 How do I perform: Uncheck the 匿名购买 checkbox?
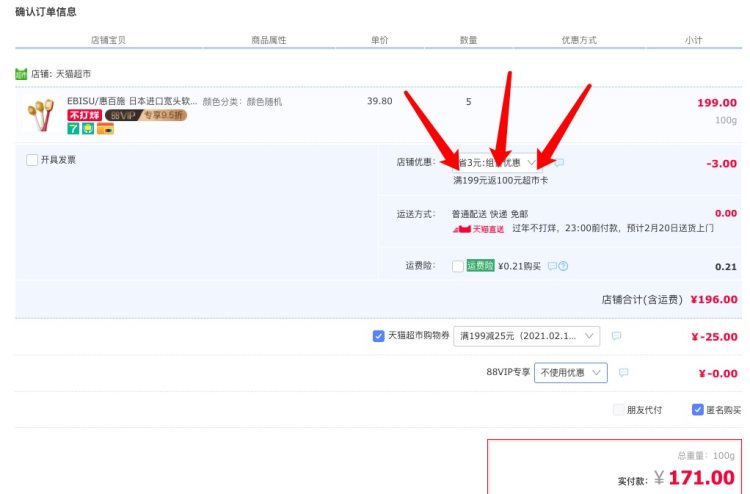coord(697,410)
